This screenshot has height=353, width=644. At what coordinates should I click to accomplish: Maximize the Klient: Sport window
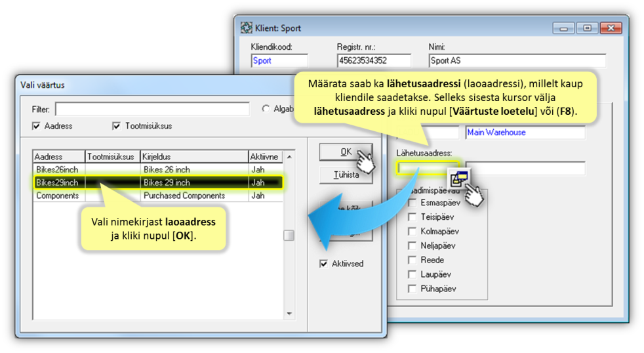click(x=588, y=28)
